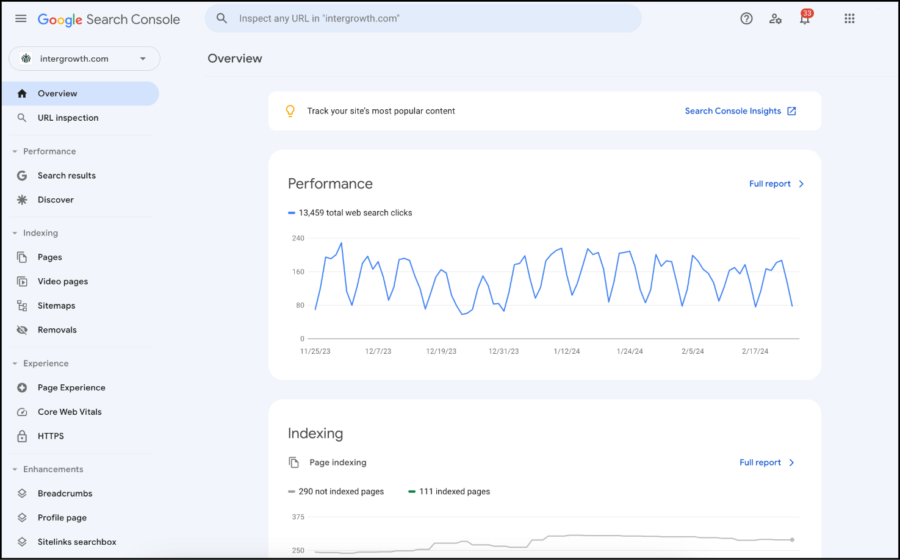900x560 pixels.
Task: Click the Pages icon in the sidebar
Action: 22,257
